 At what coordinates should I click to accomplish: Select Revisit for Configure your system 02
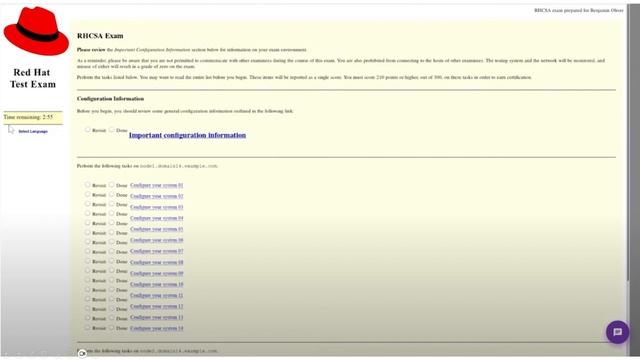[87, 194]
